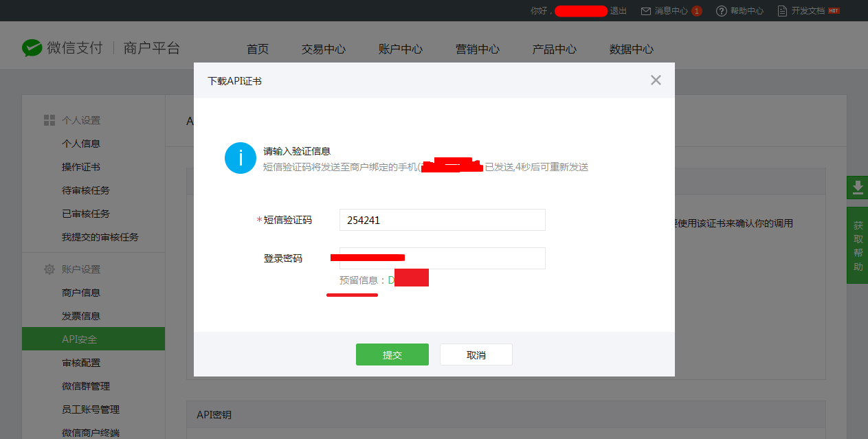Image resolution: width=868 pixels, height=439 pixels.
Task: Open the 首页 tab in top navigation
Action: click(258, 49)
